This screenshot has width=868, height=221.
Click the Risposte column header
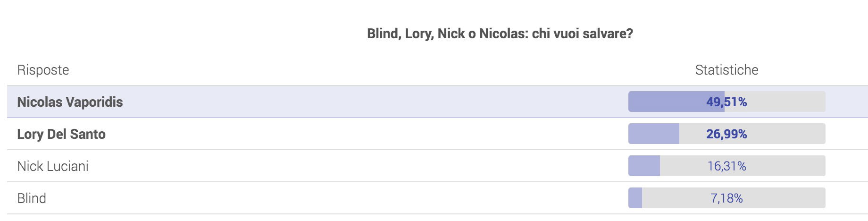[x=43, y=70]
